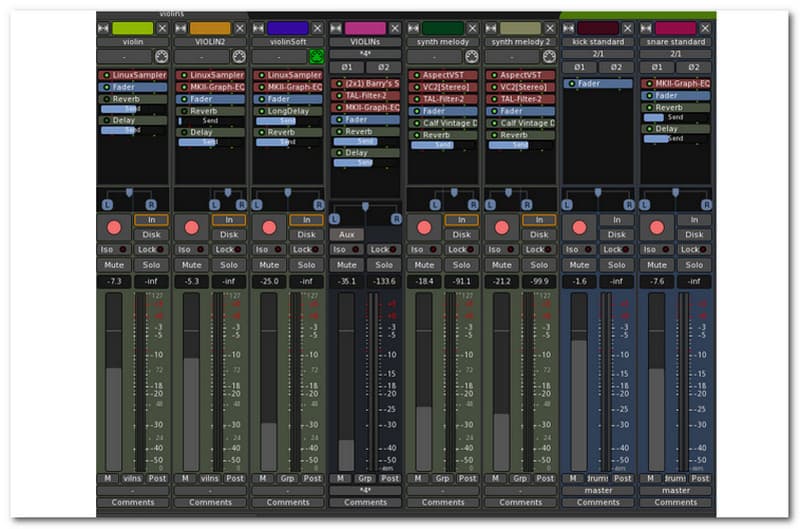Open MIDI input icon on violin strip

[x=162, y=57]
